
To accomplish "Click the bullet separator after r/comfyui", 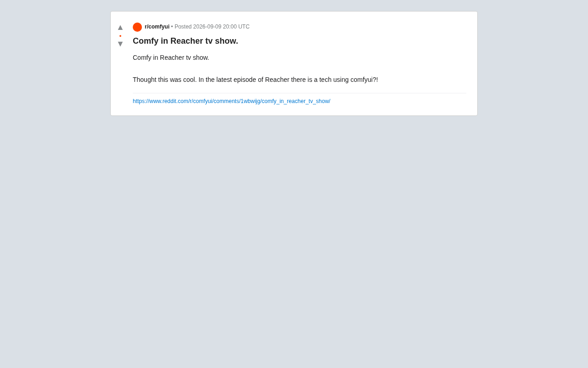I will pos(172,27).
